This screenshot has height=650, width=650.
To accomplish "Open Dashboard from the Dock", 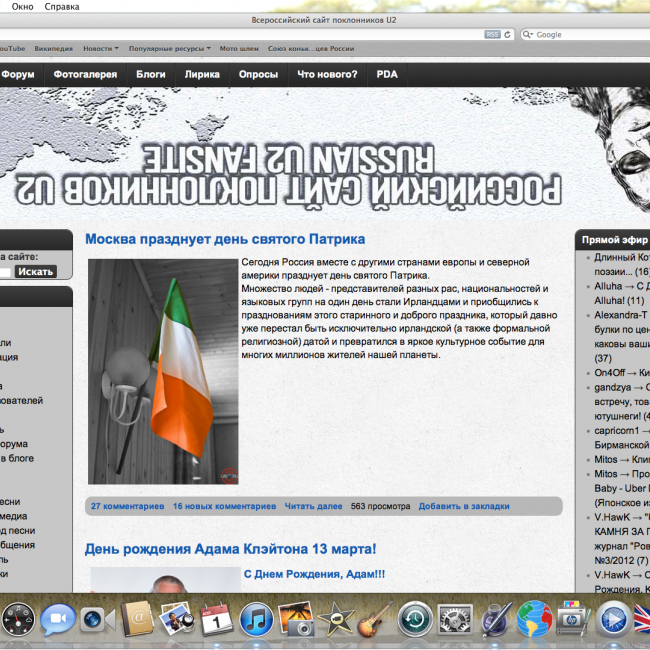I will point(18,619).
